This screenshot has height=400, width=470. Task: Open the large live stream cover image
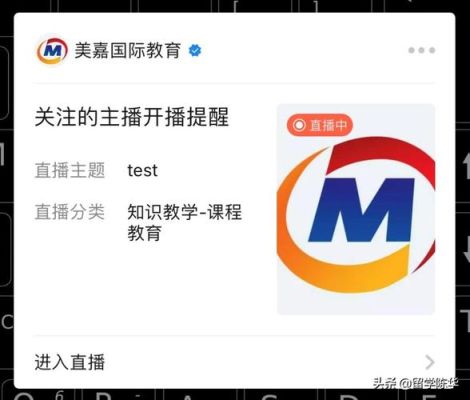[x=356, y=209]
